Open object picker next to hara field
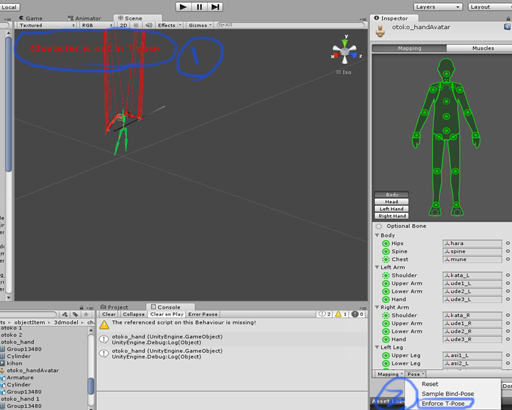The width and height of the screenshot is (512, 410). pyautogui.click(x=508, y=243)
